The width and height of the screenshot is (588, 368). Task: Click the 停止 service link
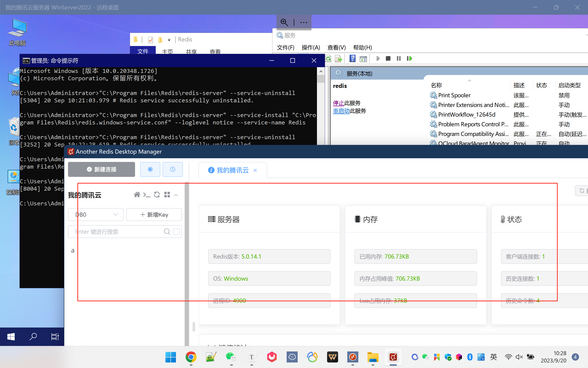tap(338, 103)
